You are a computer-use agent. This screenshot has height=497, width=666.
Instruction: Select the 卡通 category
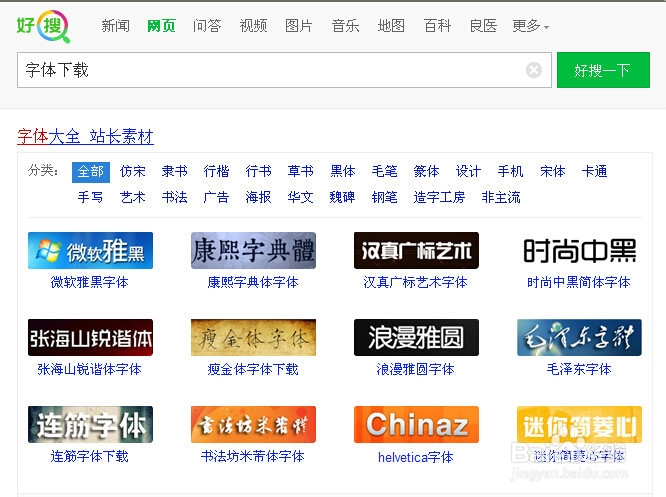594,172
